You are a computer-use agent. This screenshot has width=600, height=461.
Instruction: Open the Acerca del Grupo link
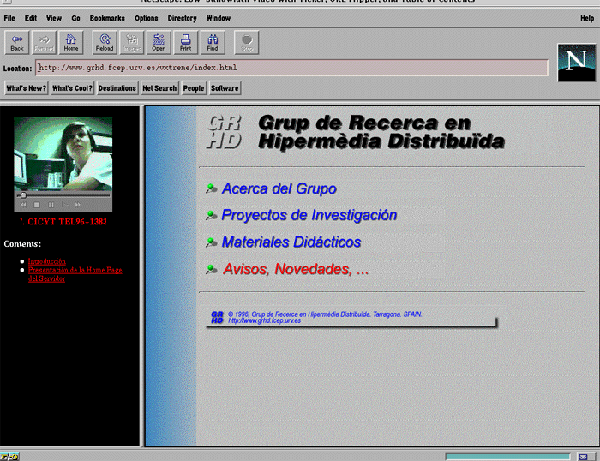tap(279, 189)
